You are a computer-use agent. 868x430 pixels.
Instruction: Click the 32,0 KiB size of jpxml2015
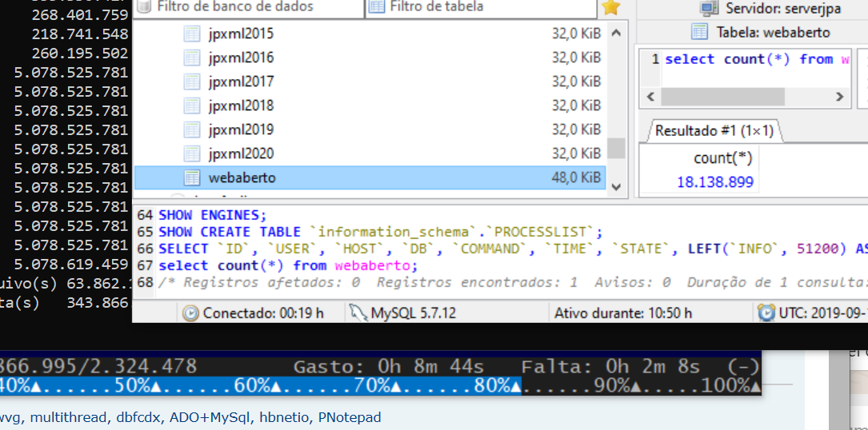point(576,34)
